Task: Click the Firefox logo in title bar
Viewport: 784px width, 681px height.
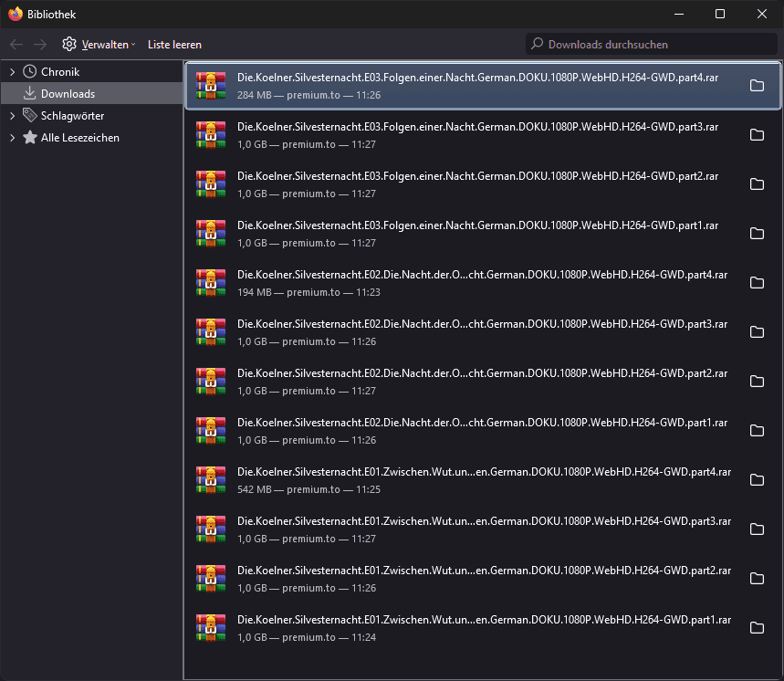Action: pos(15,14)
